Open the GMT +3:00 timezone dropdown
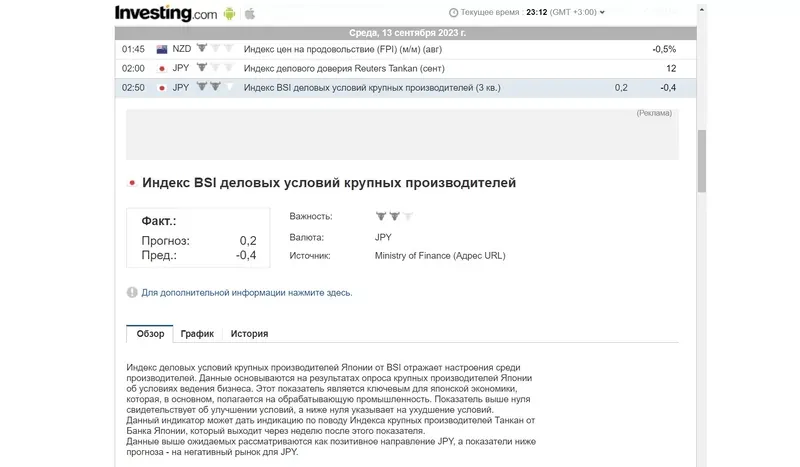The image size is (800, 467). (577, 12)
